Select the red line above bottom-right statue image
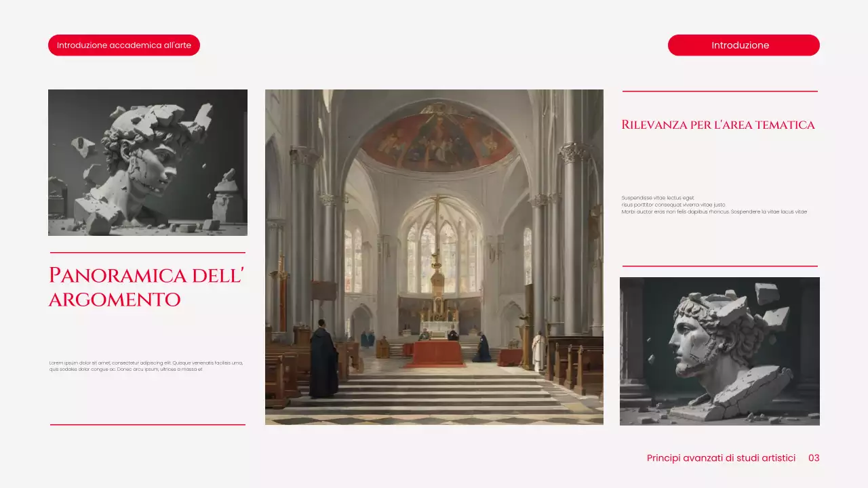Screen dimensions: 868x488 (x=719, y=266)
